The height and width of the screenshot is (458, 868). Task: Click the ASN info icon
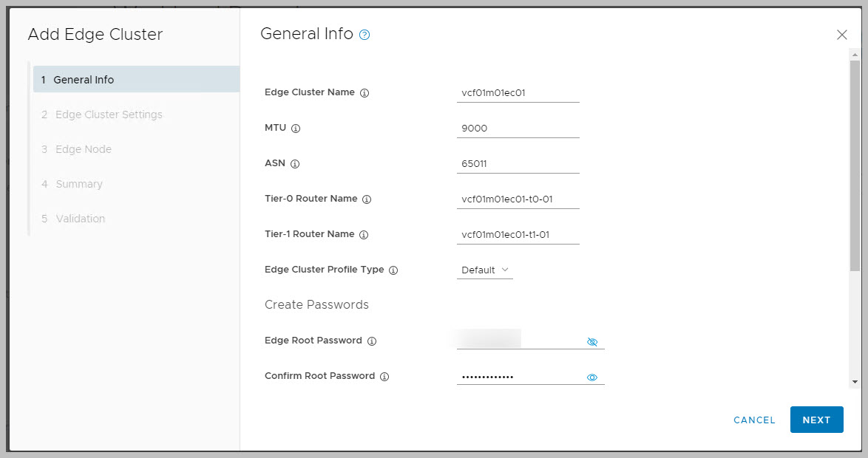click(295, 164)
